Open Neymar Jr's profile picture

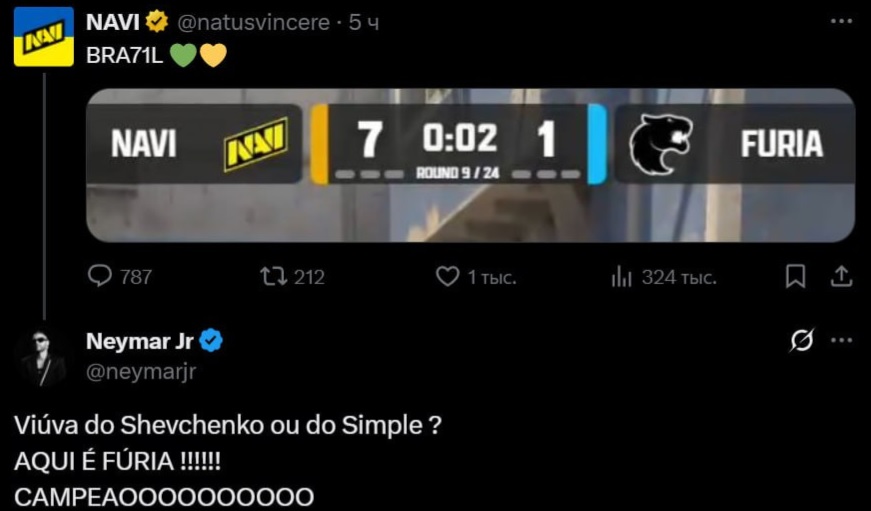pos(43,357)
